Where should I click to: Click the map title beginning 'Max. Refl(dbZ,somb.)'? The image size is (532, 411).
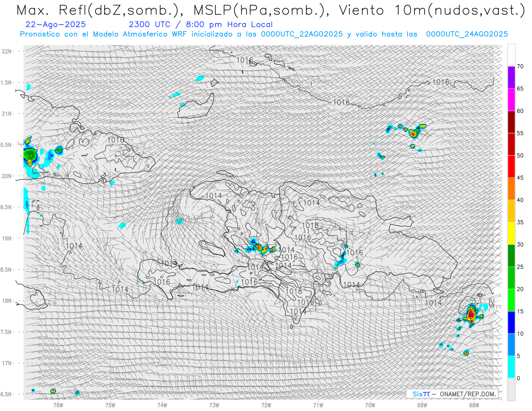tap(270, 10)
